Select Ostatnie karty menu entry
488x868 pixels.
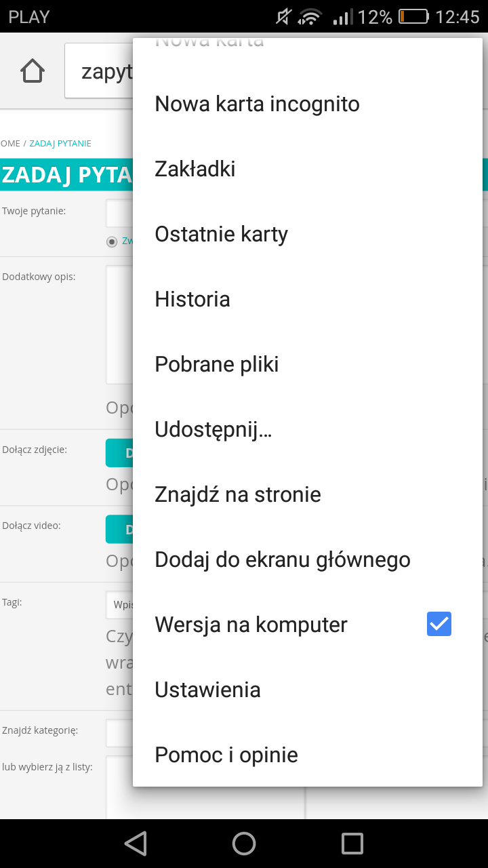pyautogui.click(x=222, y=234)
